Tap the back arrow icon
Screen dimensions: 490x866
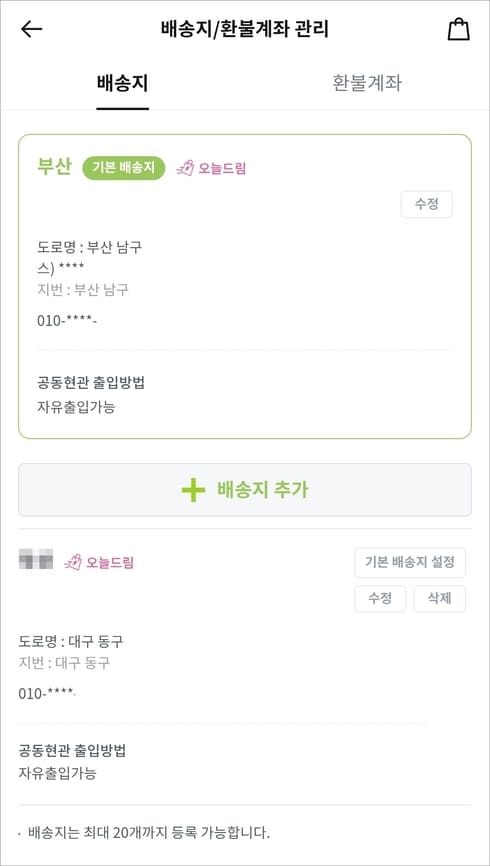point(31,29)
